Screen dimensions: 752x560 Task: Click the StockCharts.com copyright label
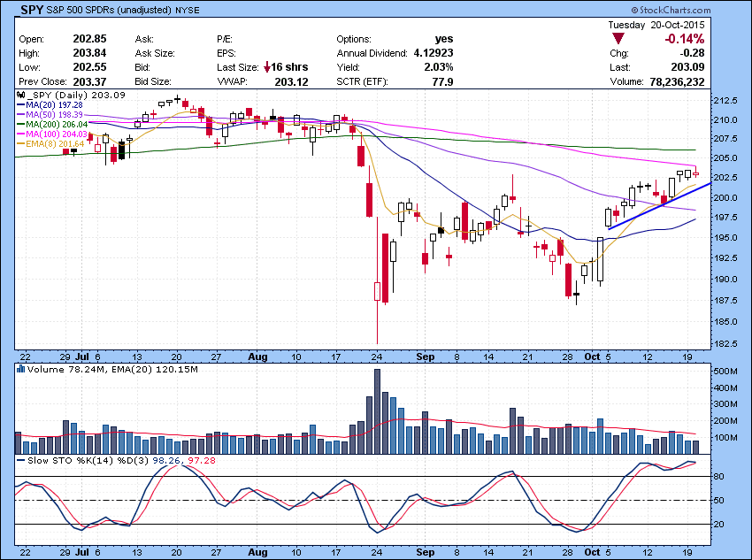[671, 10]
